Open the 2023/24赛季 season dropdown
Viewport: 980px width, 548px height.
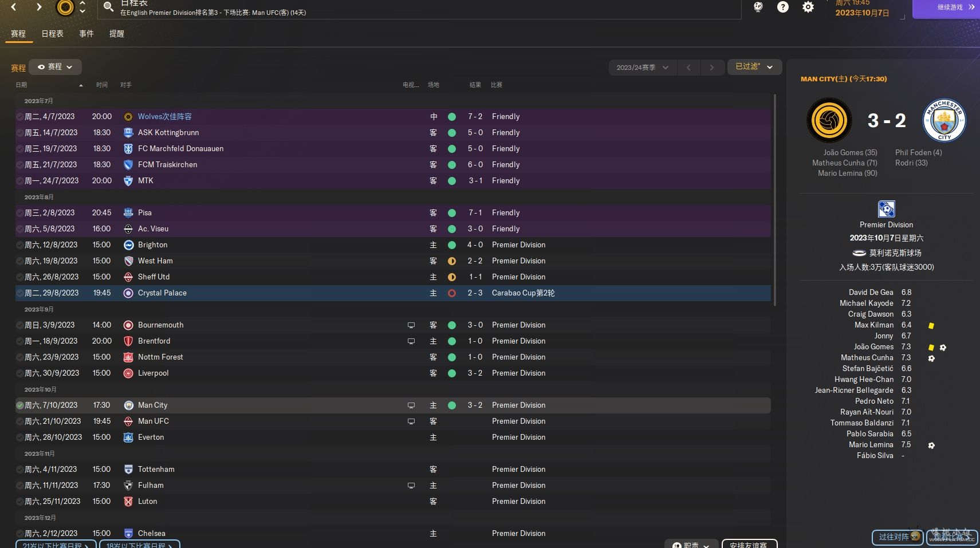point(643,68)
